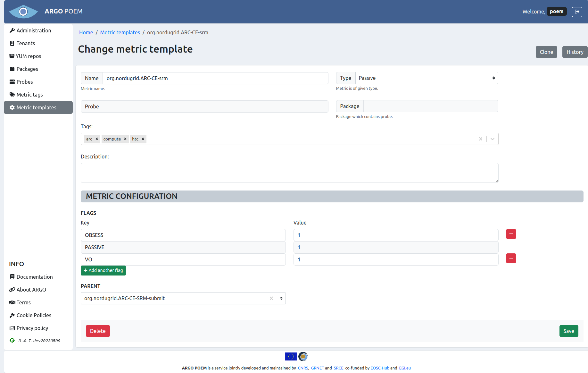Image resolution: width=588 pixels, height=373 pixels.
Task: Expand the Tags field dropdown chevron
Action: point(493,139)
